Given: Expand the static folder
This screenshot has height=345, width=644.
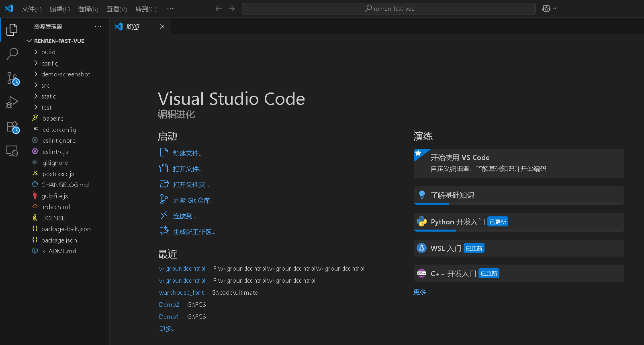Looking at the screenshot, I should click(36, 96).
